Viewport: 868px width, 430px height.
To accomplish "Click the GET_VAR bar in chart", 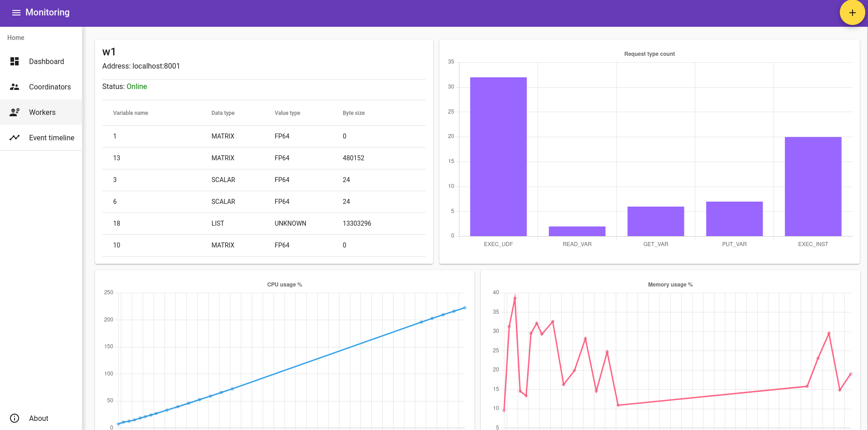I will 656,222.
